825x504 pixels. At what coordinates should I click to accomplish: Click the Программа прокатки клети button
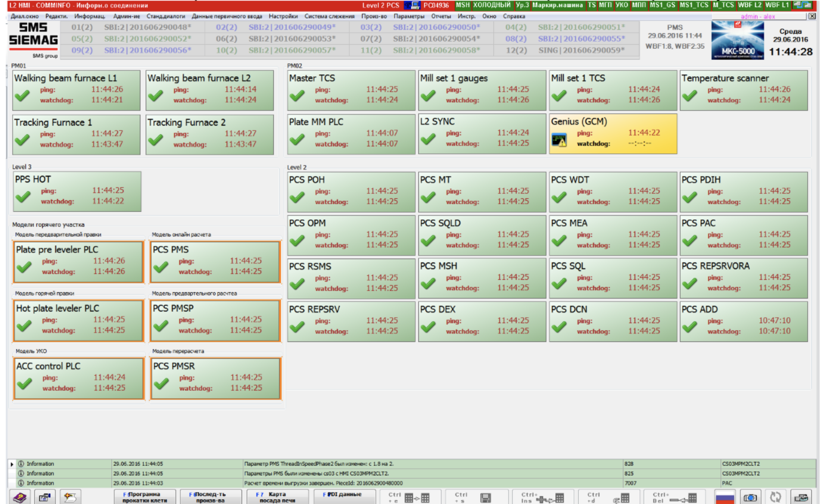(x=144, y=497)
